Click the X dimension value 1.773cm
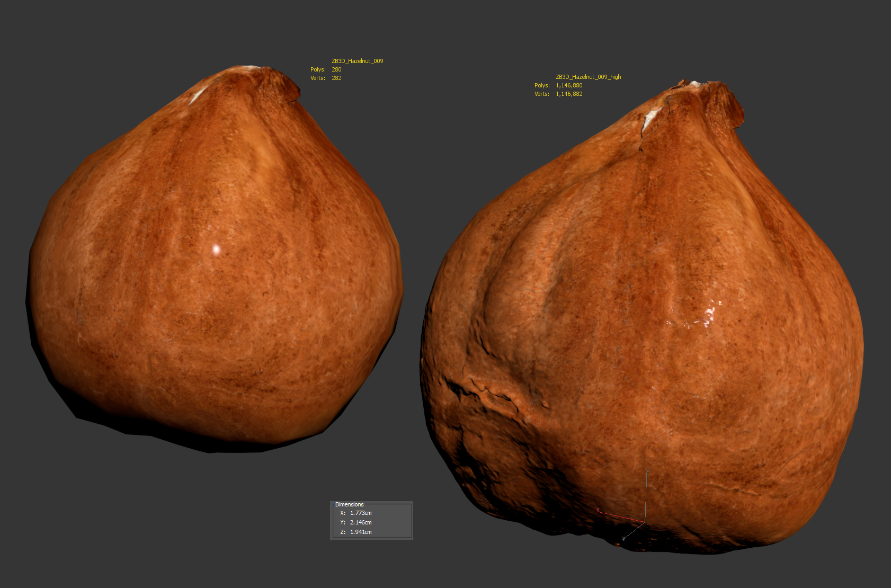 tap(361, 513)
